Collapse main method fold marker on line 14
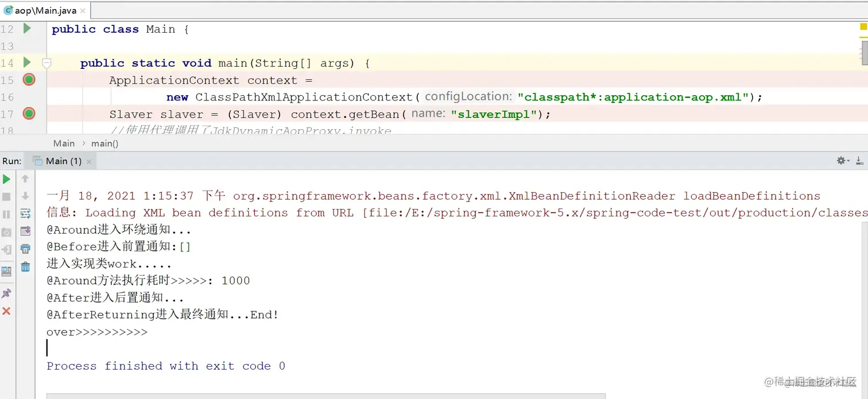Screen dimensions: 868x399 point(47,63)
